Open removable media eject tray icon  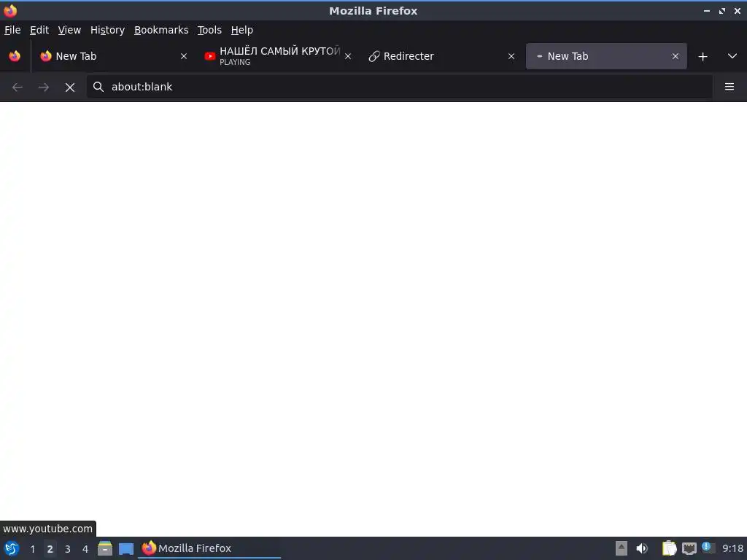pyautogui.click(x=622, y=548)
